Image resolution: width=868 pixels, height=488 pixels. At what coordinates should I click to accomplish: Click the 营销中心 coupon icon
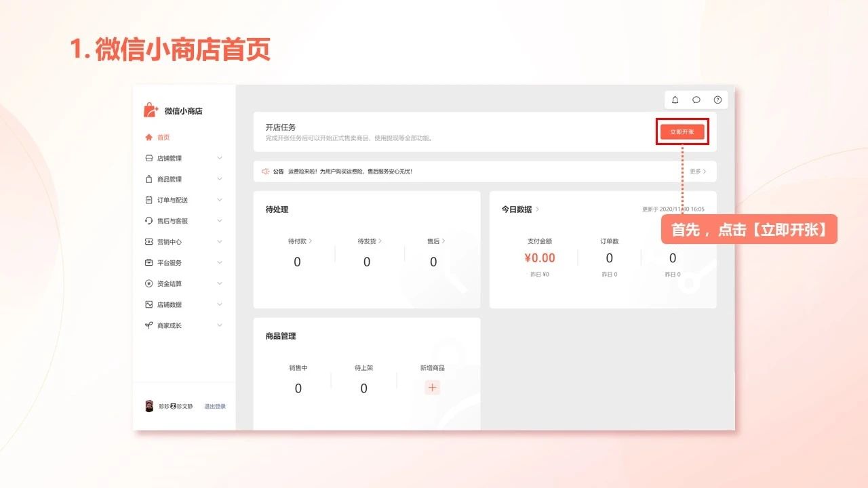click(x=149, y=242)
